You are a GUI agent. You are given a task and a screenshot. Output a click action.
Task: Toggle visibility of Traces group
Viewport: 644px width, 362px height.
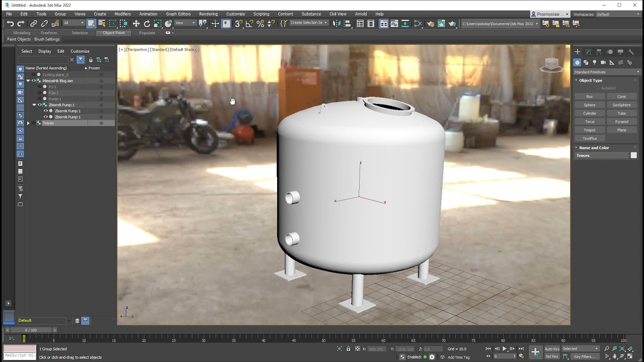pos(34,123)
